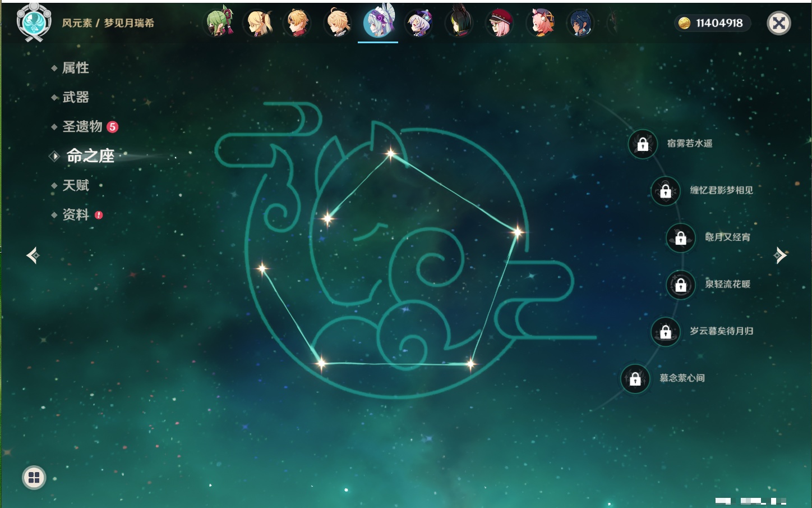Click the title 风元素 / 梦见月瑞希
The image size is (812, 508).
click(108, 23)
